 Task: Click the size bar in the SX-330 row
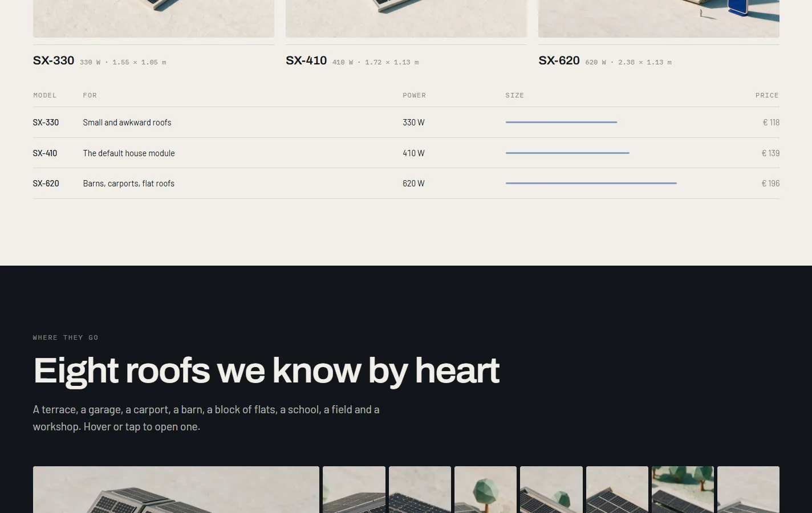561,122
